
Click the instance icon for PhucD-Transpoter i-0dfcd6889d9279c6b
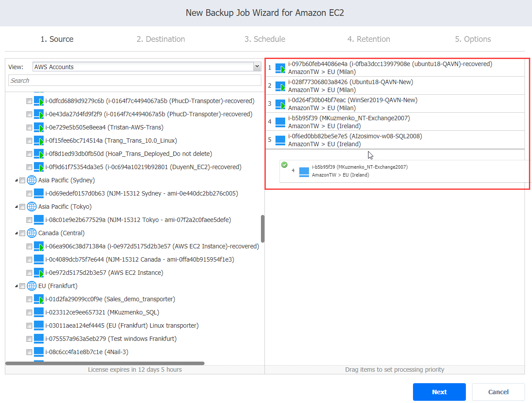tap(39, 101)
